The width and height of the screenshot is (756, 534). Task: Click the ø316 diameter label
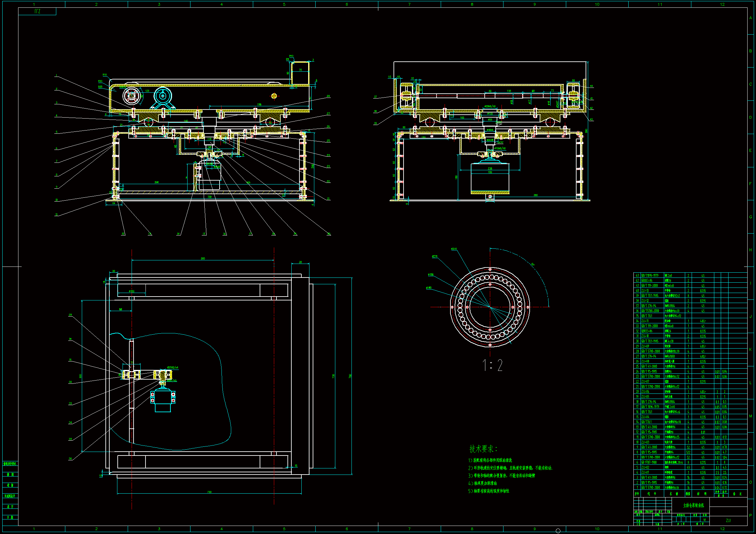(454, 249)
